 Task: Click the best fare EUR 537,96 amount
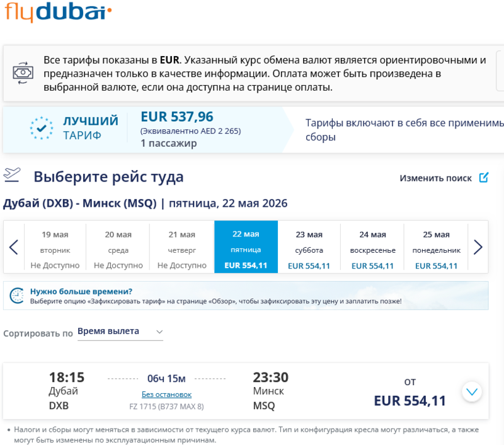point(177,117)
